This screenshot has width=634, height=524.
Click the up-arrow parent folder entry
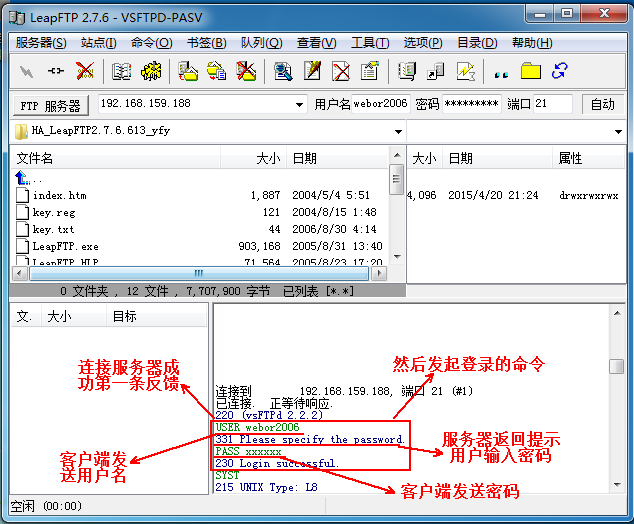(x=28, y=178)
